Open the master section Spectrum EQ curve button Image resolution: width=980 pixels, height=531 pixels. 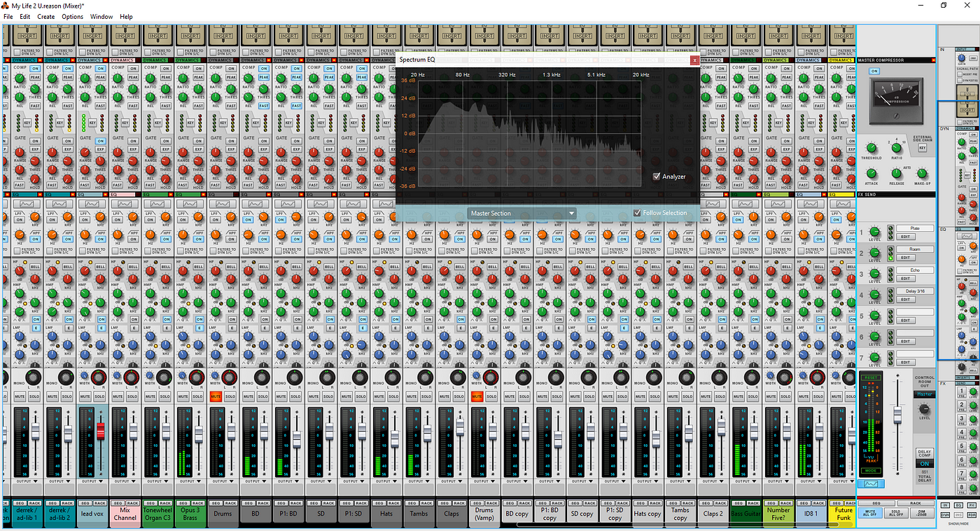871,483
